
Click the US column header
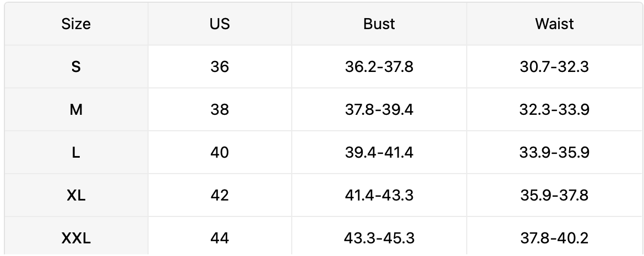pyautogui.click(x=220, y=24)
